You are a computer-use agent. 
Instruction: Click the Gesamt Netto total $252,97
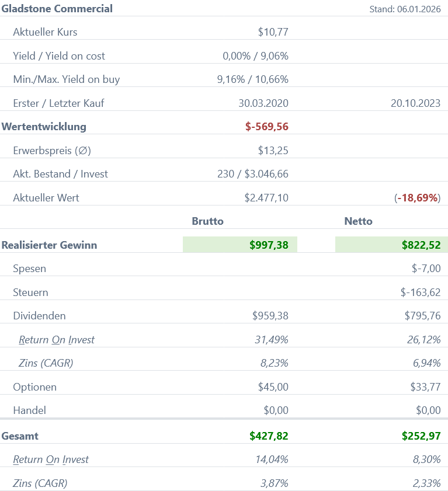pyautogui.click(x=421, y=436)
